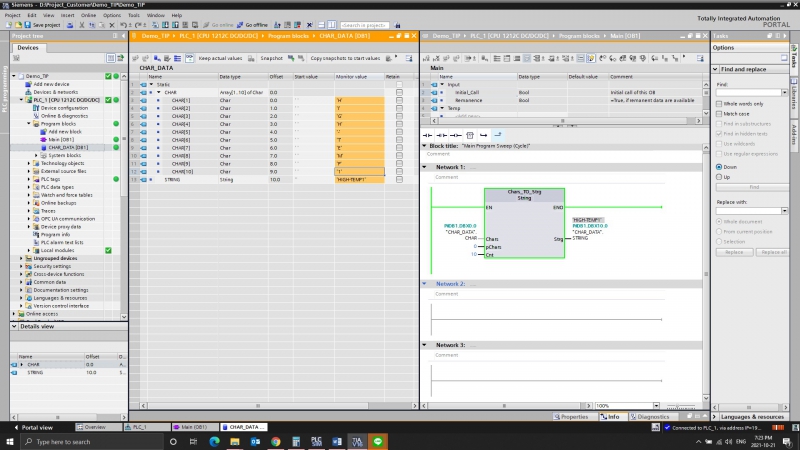The width and height of the screenshot is (800, 450).
Task: Open the zoom percentage dropdown
Action: (x=656, y=406)
